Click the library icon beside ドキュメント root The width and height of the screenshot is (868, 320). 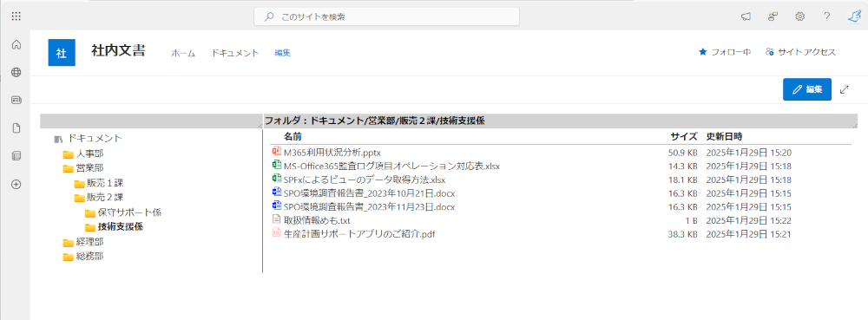(58, 139)
